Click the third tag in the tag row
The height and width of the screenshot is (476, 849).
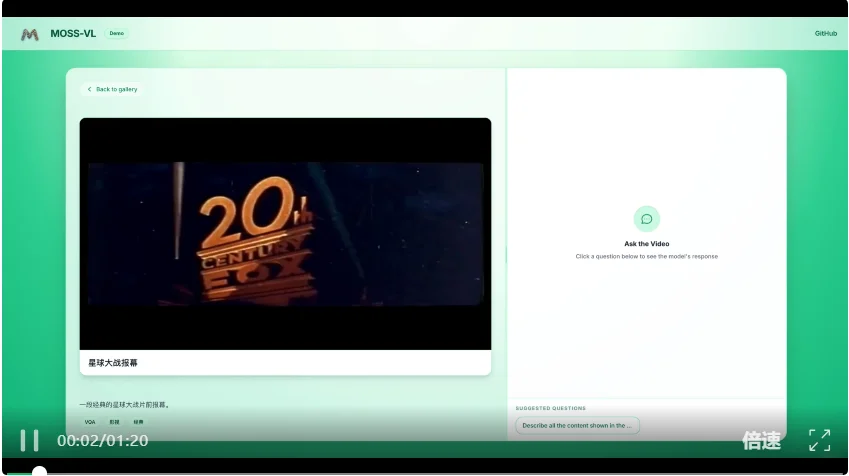coord(138,422)
